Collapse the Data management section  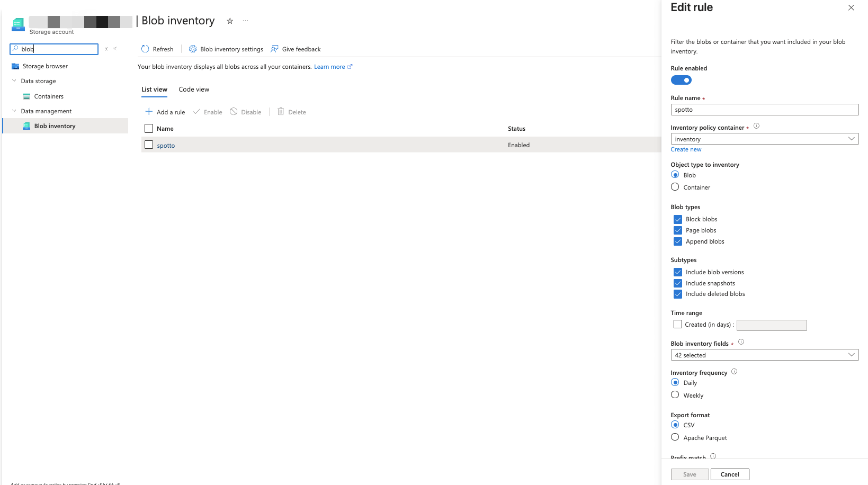click(x=14, y=111)
